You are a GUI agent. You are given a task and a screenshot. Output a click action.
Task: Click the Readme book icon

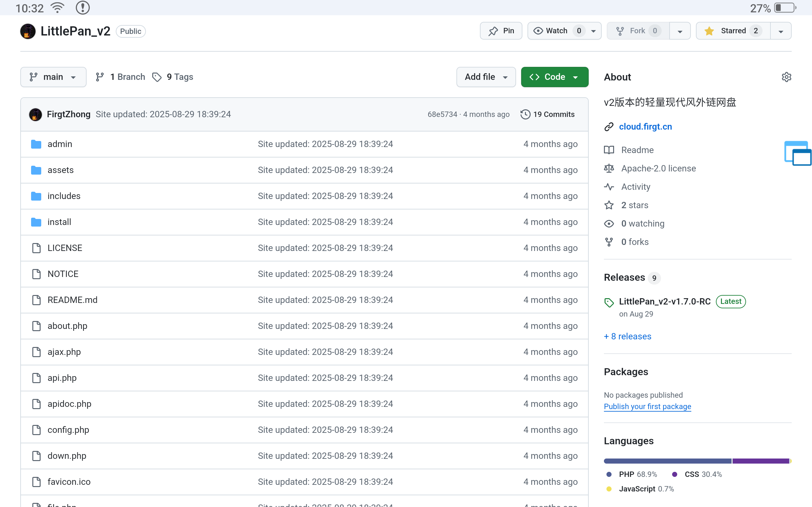(x=609, y=150)
